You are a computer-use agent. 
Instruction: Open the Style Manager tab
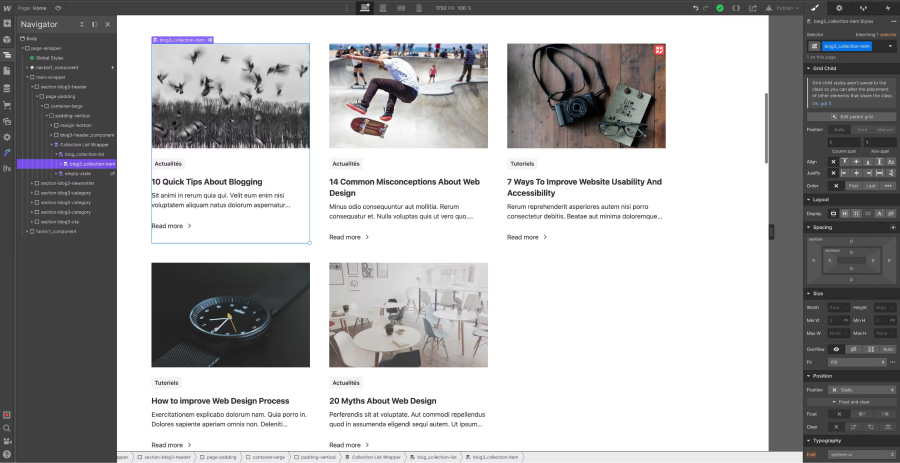863,8
